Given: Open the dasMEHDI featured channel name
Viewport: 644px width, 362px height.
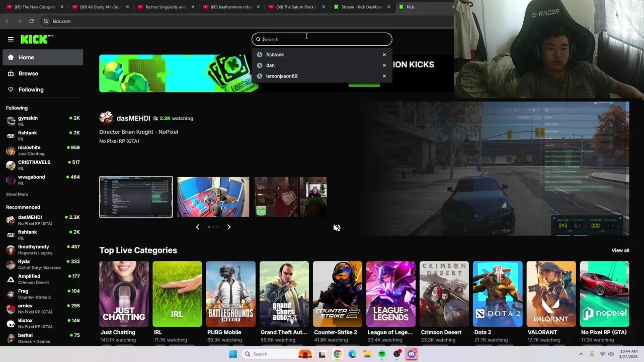Looking at the screenshot, I should click(x=133, y=118).
